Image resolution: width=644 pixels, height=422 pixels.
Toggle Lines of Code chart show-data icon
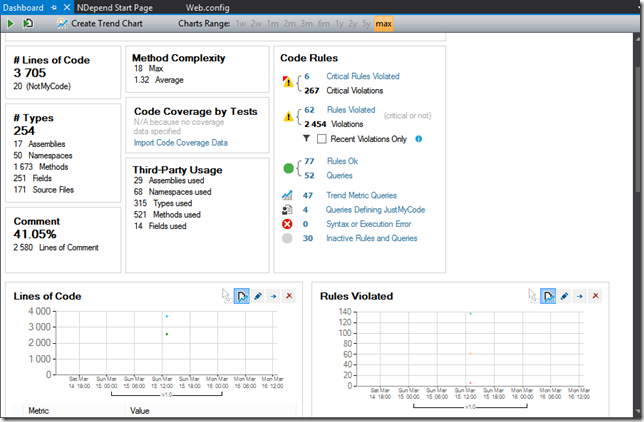242,296
